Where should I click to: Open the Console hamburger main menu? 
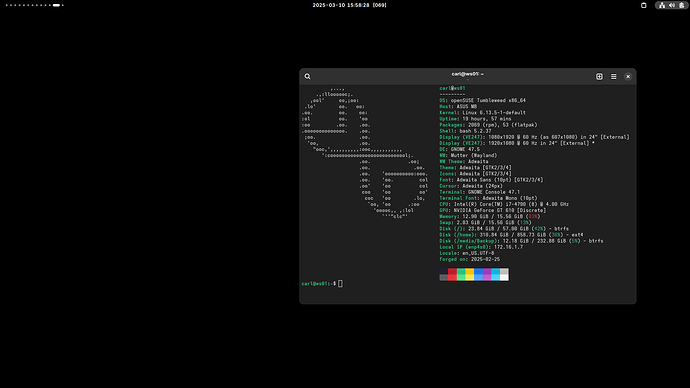[613, 77]
